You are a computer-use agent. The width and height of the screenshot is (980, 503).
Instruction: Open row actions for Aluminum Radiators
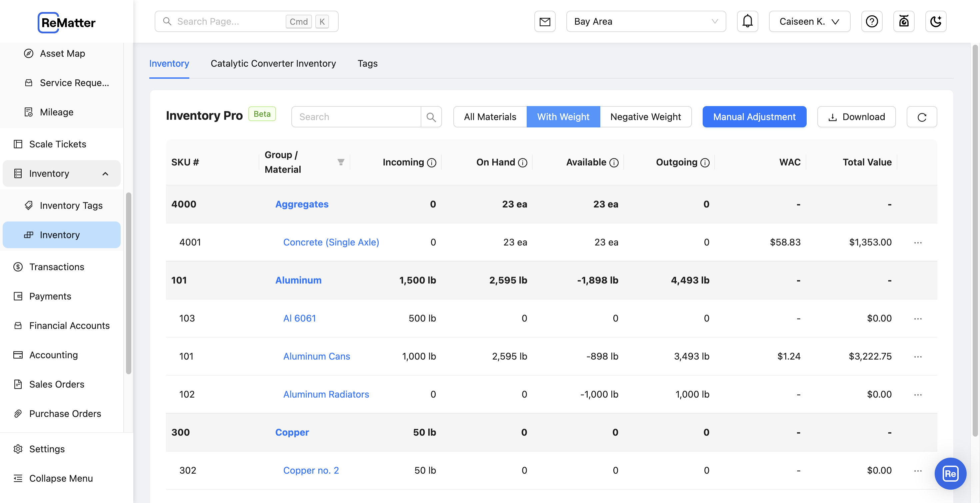[918, 395]
